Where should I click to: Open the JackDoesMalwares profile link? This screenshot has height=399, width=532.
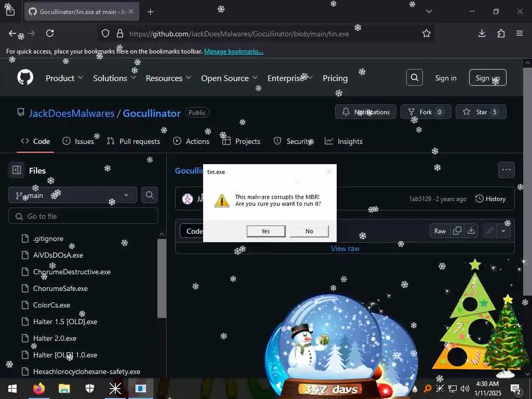click(72, 113)
